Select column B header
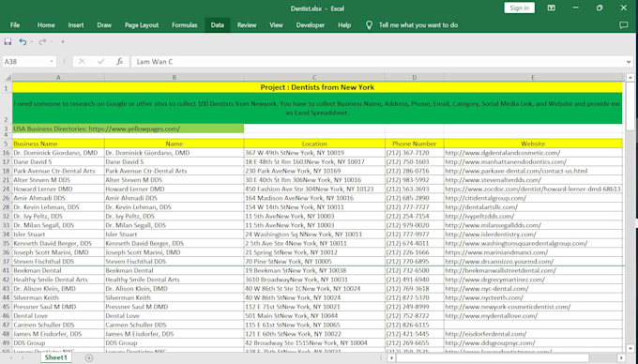The width and height of the screenshot is (638, 364). 175,77
